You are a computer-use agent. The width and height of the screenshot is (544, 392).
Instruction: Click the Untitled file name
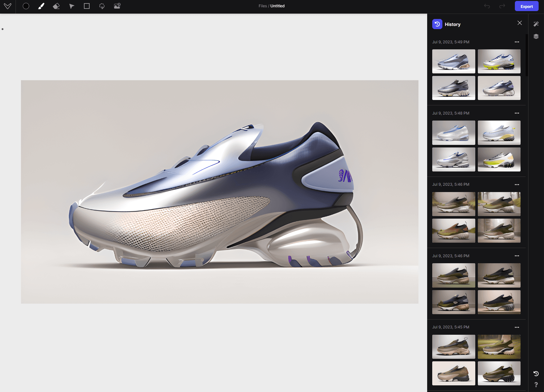[277, 6]
